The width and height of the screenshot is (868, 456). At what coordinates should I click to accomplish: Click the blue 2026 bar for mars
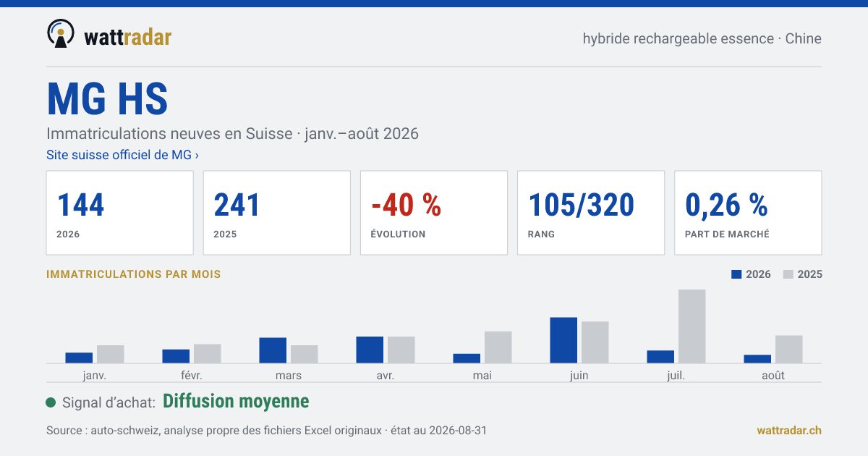[273, 350]
